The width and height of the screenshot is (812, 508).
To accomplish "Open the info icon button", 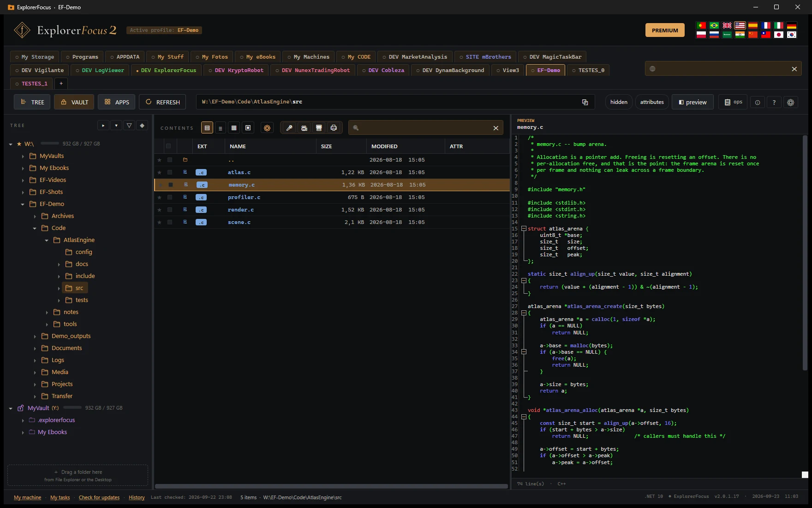I will [758, 102].
